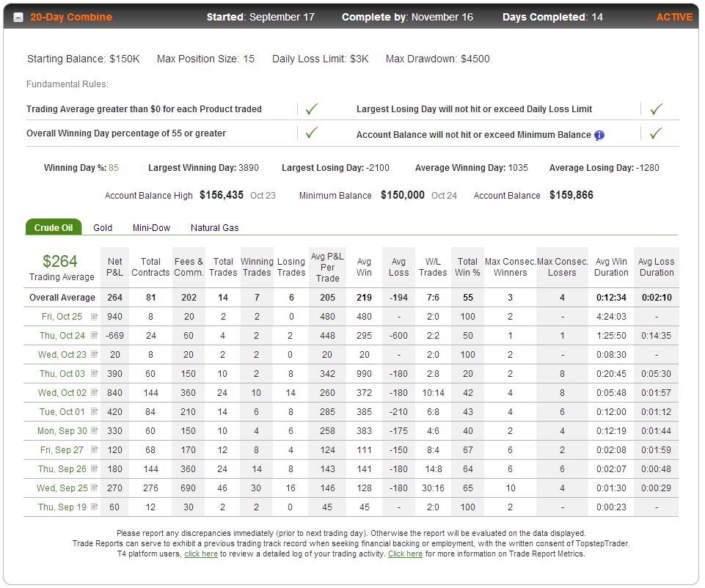Click the Avg Loss Duration column header

[657, 267]
